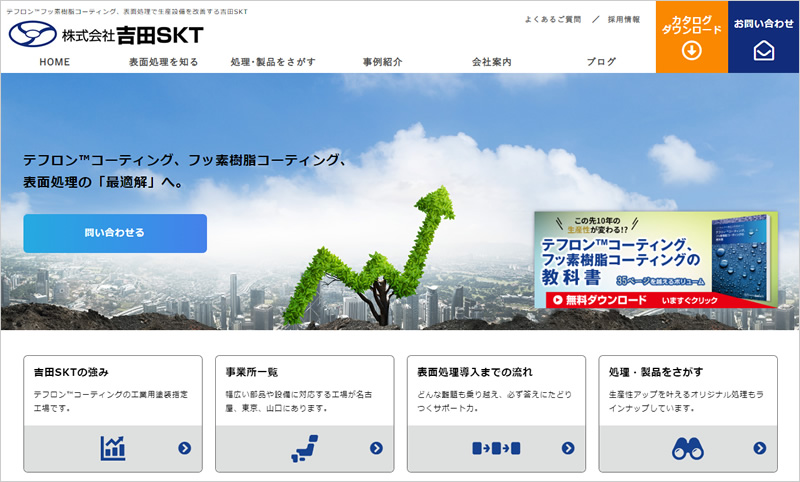Screen dimensions: 800x482
Task: Click the tagline text at the page top
Action: [127, 11]
